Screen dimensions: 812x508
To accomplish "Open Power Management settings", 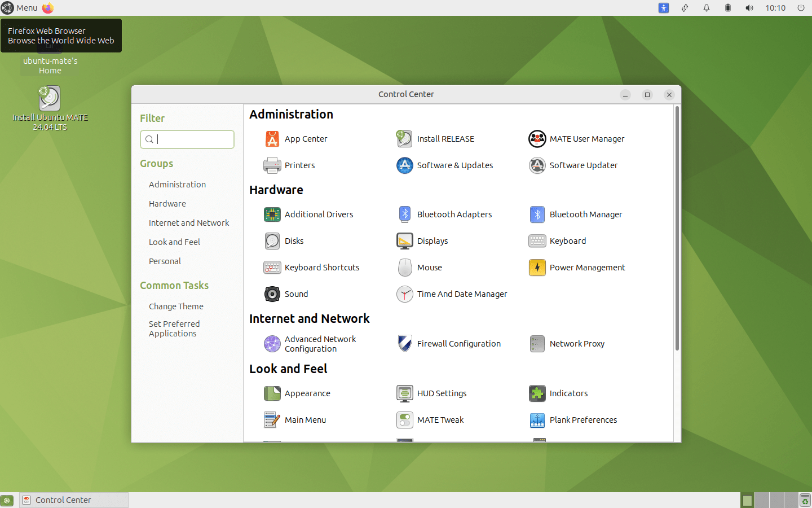I will (x=588, y=268).
